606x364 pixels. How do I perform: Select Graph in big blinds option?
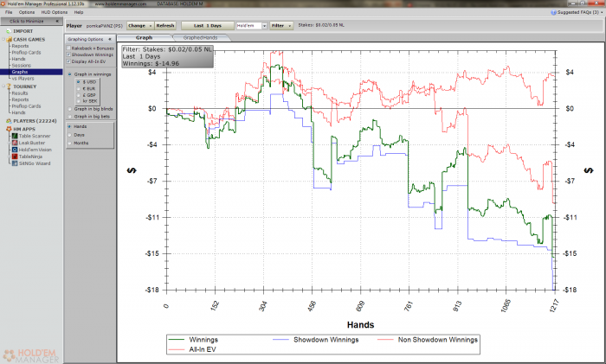point(69,109)
